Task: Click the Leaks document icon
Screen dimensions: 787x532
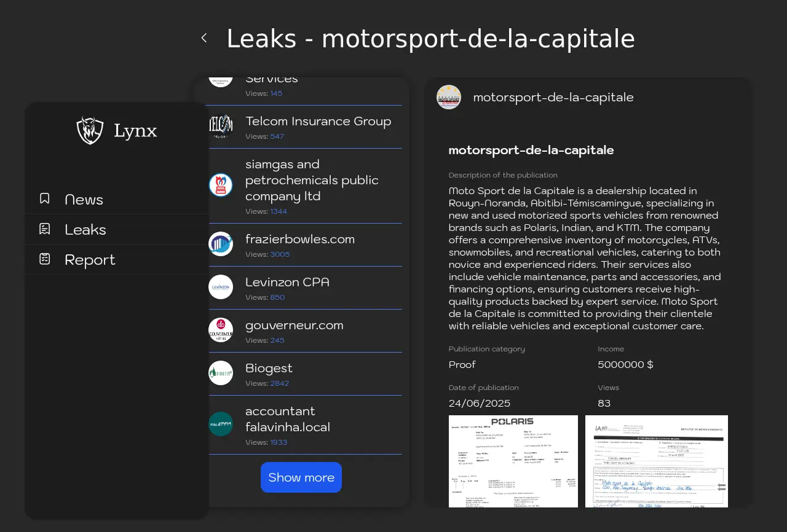Action: [x=45, y=229]
